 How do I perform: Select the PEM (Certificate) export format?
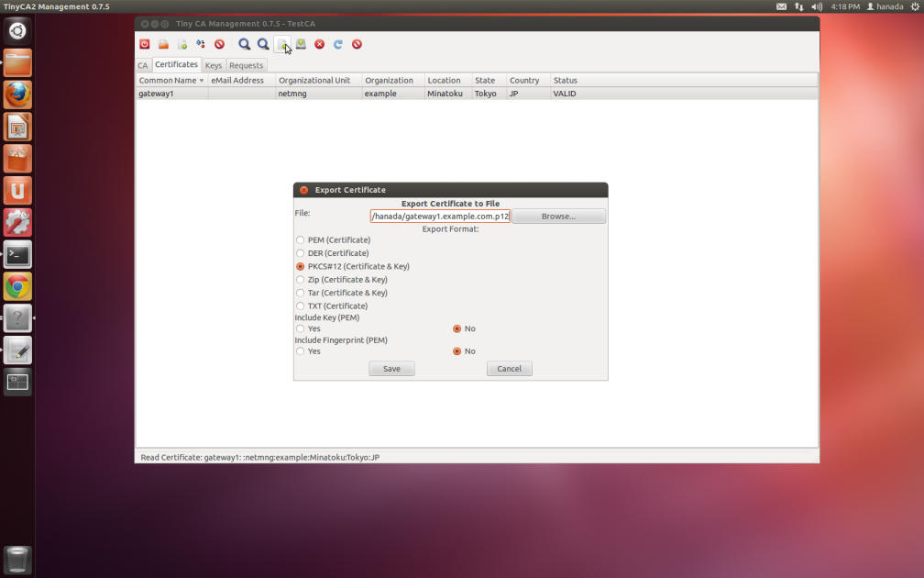click(301, 239)
